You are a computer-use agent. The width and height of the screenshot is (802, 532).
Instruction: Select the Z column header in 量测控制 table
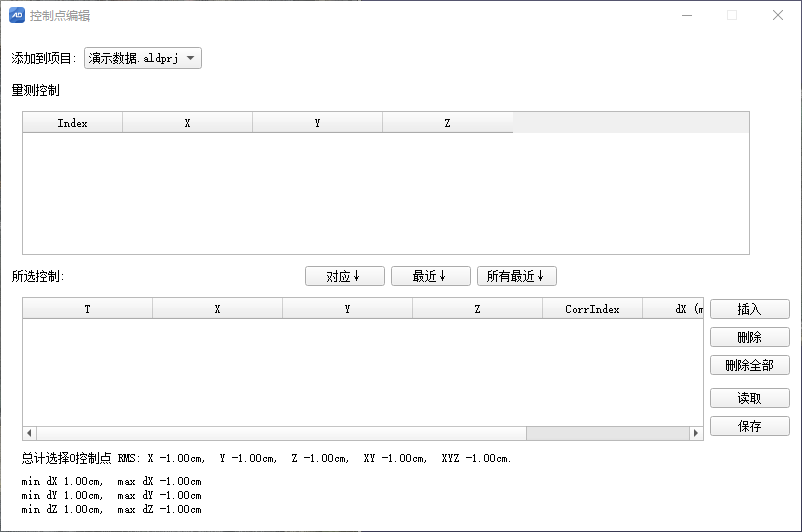point(448,123)
